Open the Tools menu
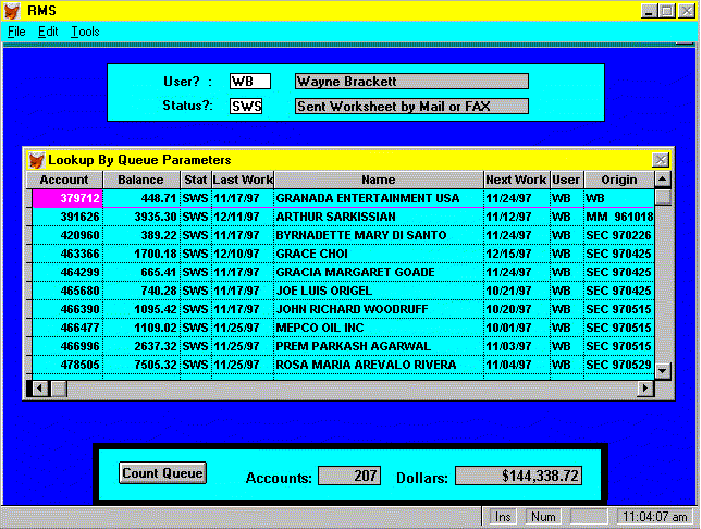701x529 pixels. 85,32
